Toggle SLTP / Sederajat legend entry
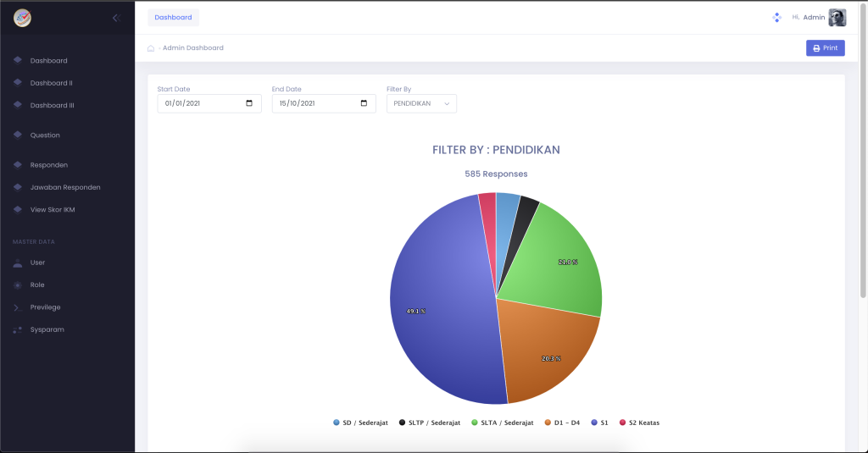This screenshot has width=868, height=453. [430, 423]
